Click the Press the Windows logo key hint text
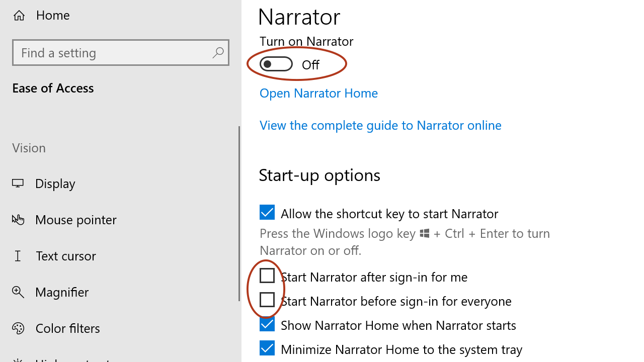The width and height of the screenshot is (644, 362). pos(405,242)
